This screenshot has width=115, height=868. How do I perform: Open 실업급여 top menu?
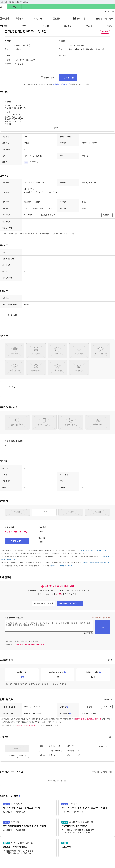coord(57,19)
